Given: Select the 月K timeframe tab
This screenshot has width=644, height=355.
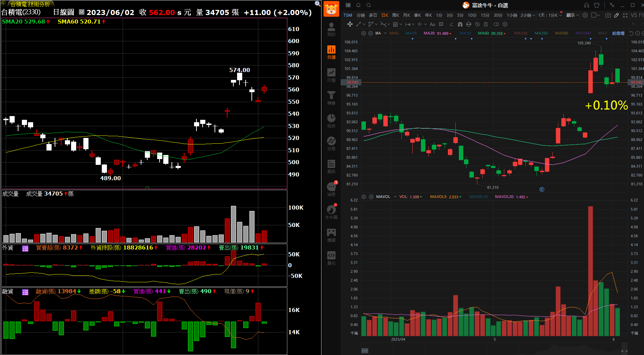Looking at the screenshot, I should tap(407, 15).
